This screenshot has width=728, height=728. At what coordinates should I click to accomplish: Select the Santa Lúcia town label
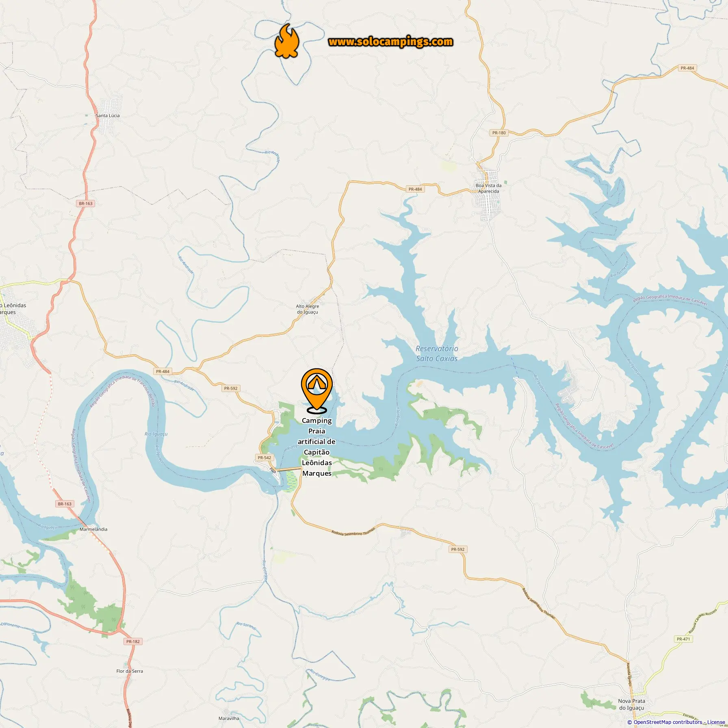click(x=108, y=116)
